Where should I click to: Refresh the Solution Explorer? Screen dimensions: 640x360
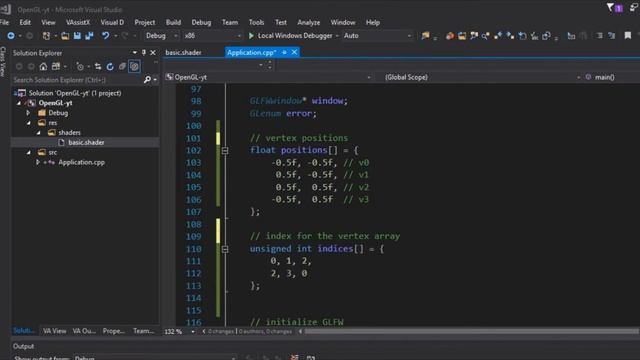(110, 67)
